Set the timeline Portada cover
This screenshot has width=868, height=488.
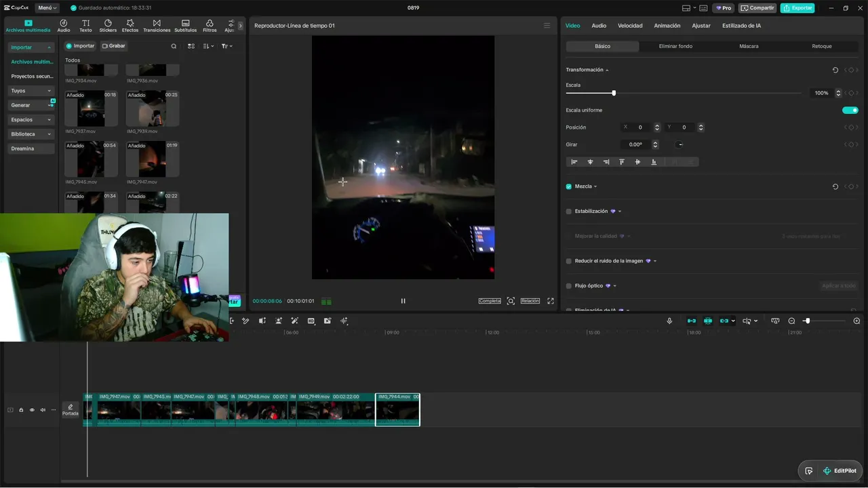(x=71, y=410)
